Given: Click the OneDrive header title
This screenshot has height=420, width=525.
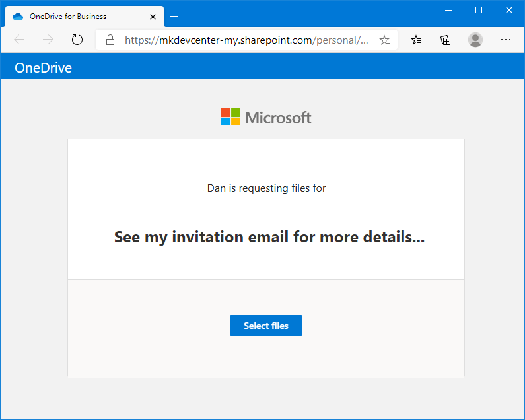Looking at the screenshot, I should (x=43, y=67).
